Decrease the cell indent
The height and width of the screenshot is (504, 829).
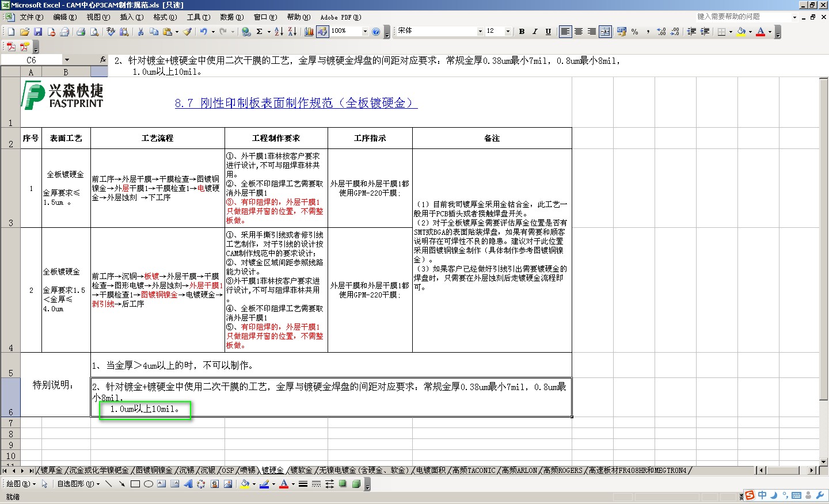click(691, 32)
